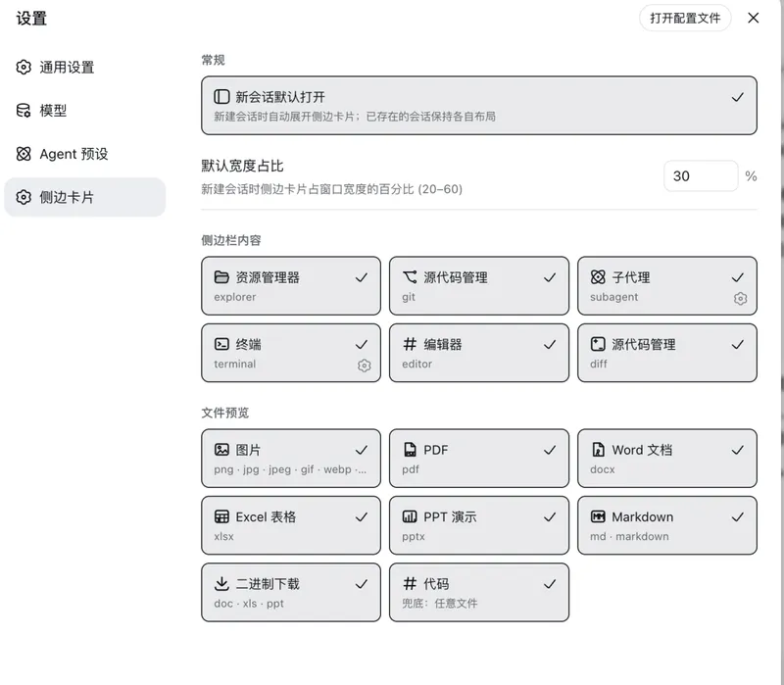Open subagent card settings gear icon
This screenshot has height=685, width=784.
tap(740, 299)
